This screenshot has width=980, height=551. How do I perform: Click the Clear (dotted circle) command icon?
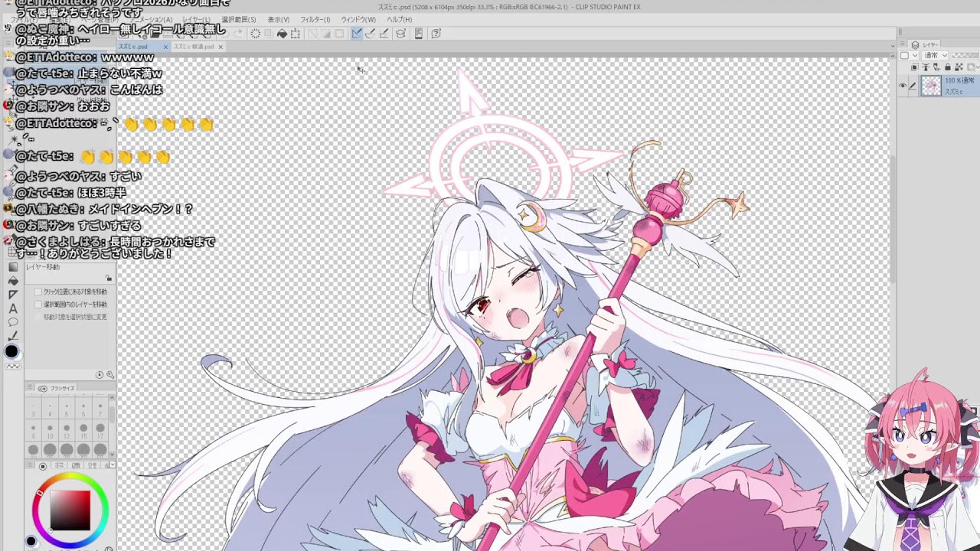click(x=255, y=34)
